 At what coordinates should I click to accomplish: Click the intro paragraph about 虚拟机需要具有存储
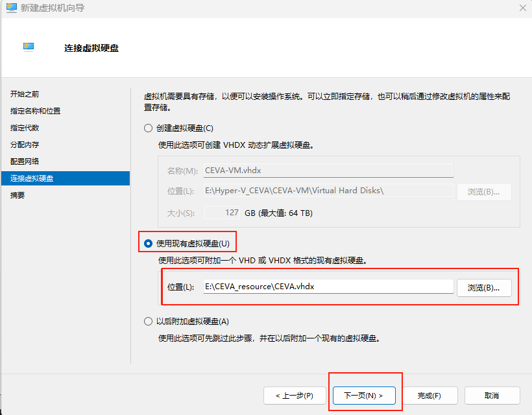click(327, 102)
